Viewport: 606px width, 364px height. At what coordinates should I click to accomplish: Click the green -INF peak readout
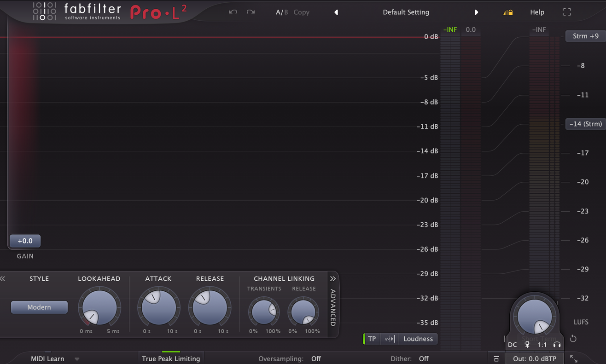point(450,30)
